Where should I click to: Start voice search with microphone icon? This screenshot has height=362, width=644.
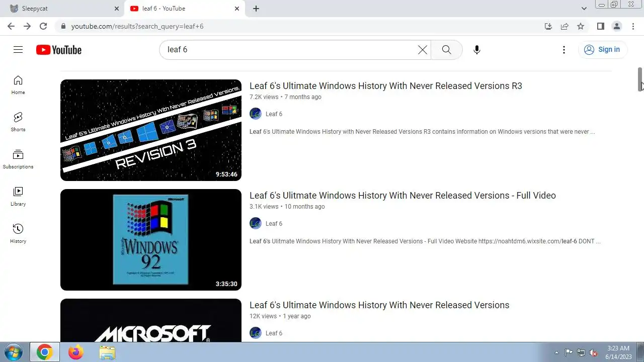point(477,50)
